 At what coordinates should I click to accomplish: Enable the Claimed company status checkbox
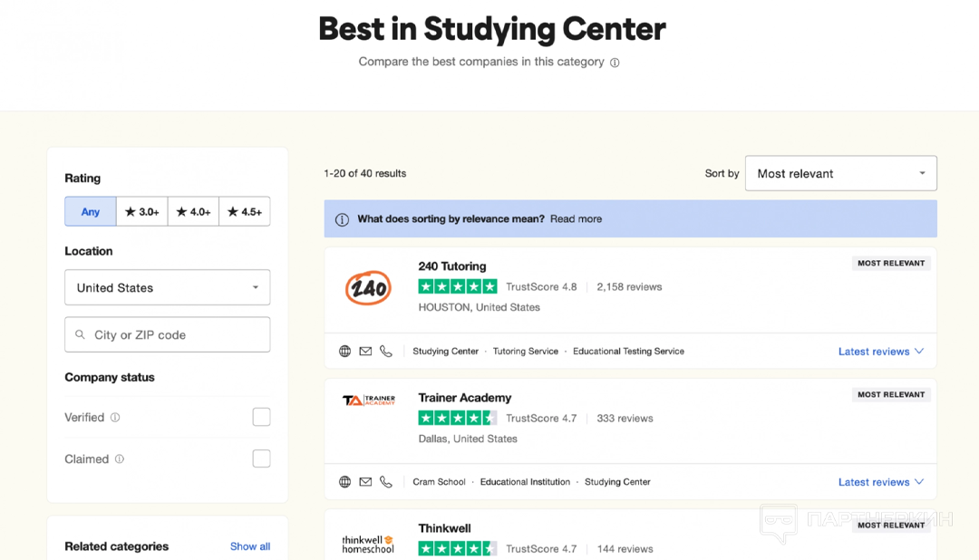click(x=261, y=459)
